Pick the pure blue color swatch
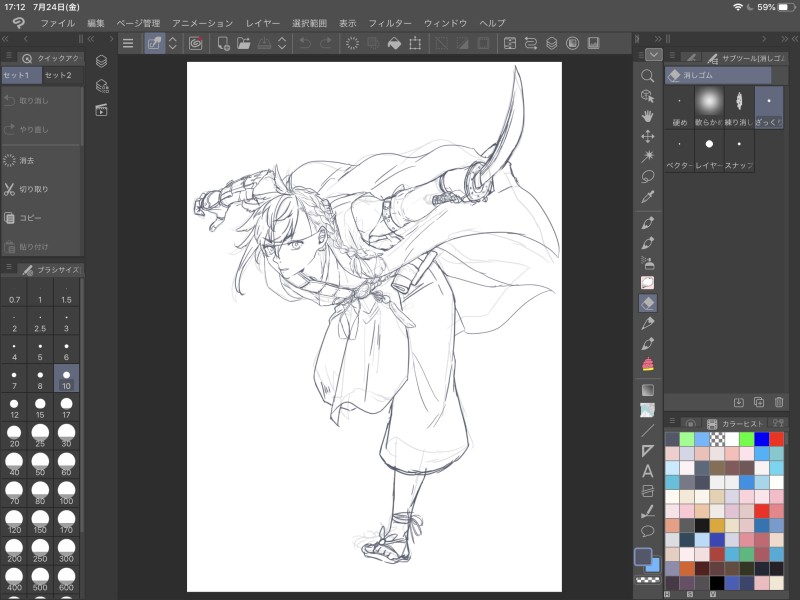800x600 pixels. [x=761, y=438]
